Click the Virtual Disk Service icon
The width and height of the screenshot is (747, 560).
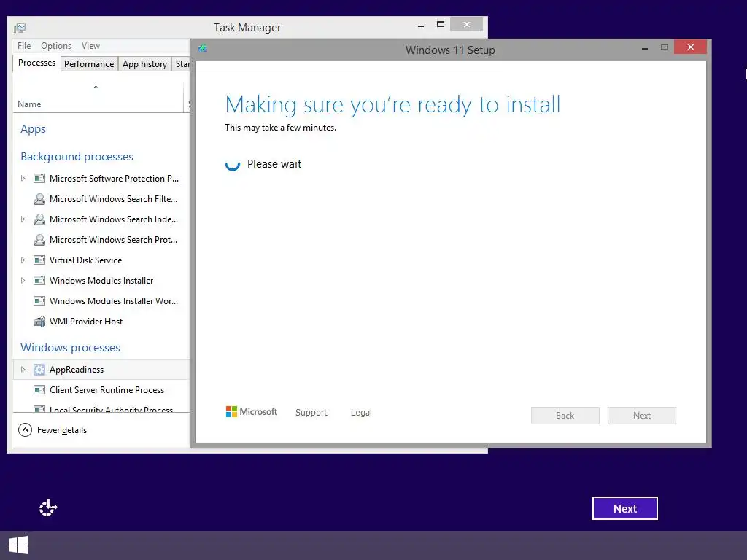39,260
